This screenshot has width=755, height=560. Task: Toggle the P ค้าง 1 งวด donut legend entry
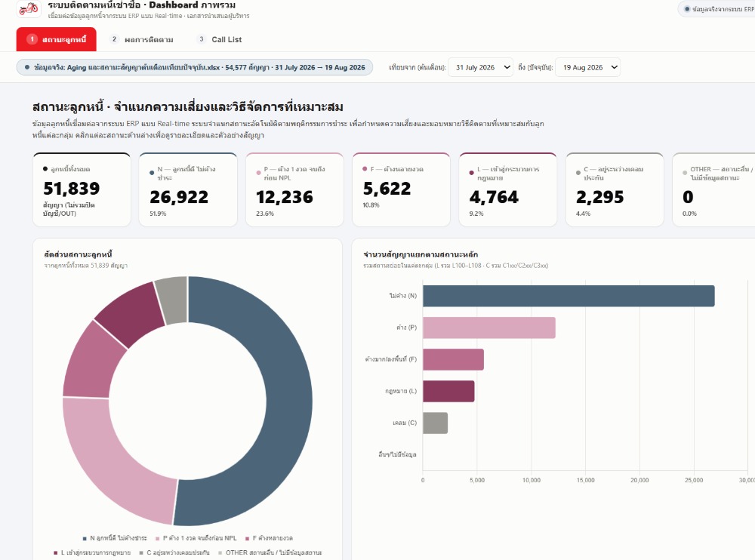tap(196, 538)
